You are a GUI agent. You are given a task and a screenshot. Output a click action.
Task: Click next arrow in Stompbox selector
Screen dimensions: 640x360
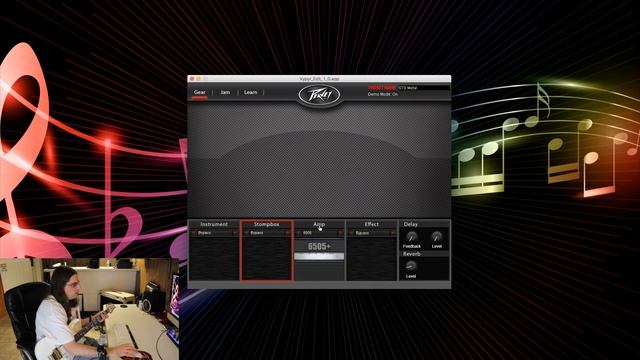[x=288, y=233]
